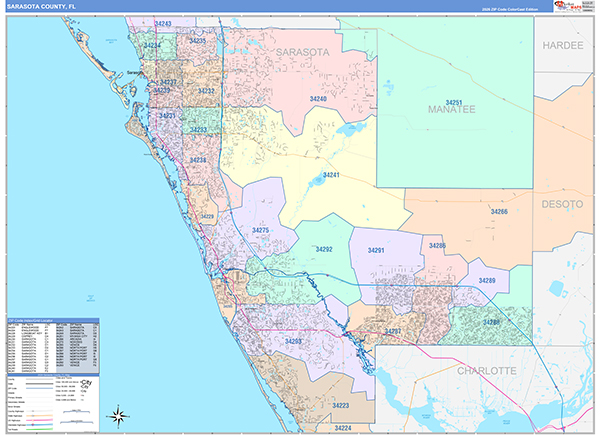Click the 'SARASOTA COUNTY, FL' map title

point(42,7)
